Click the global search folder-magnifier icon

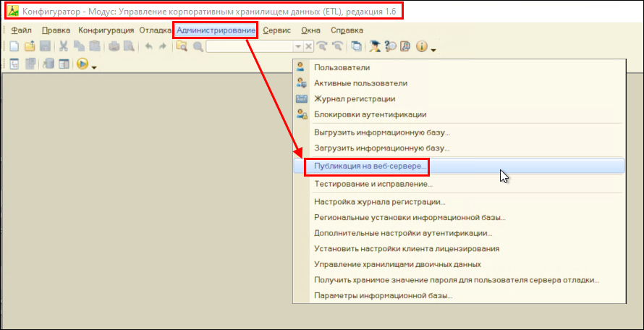click(x=182, y=46)
